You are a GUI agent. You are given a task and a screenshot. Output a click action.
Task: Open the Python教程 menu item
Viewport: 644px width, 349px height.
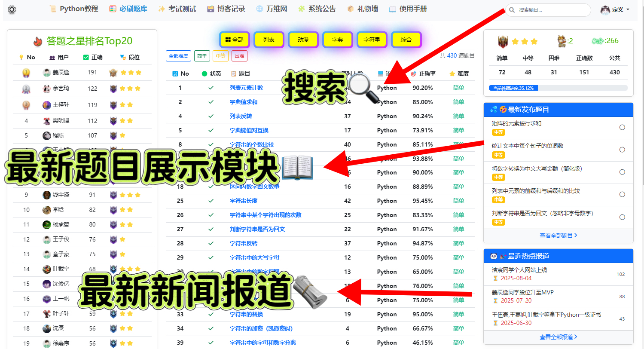73,9
